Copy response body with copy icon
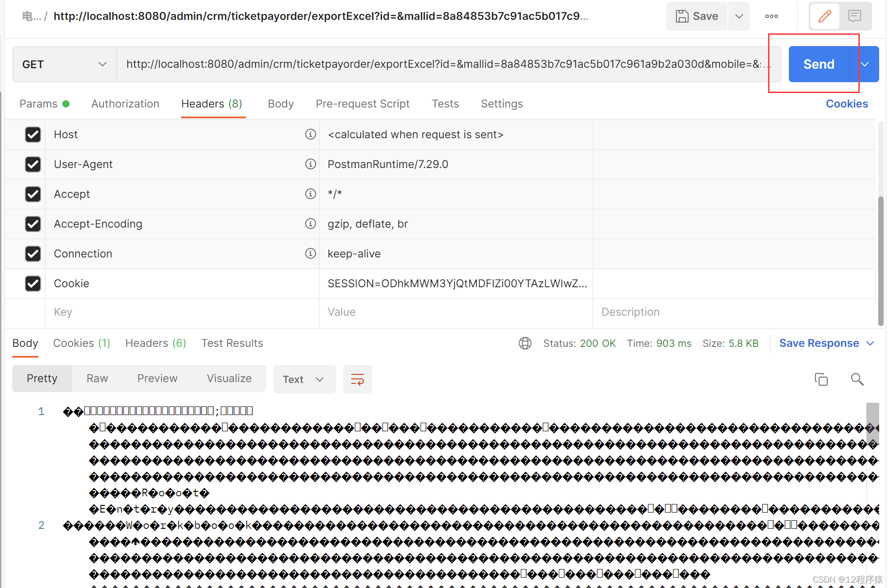 pyautogui.click(x=821, y=379)
